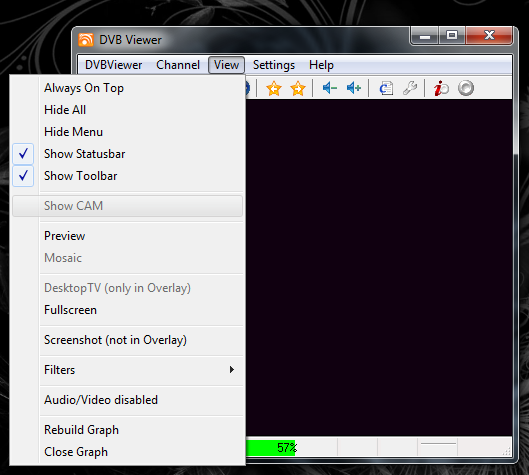Click the green 57% signal bar

[x=271, y=448]
